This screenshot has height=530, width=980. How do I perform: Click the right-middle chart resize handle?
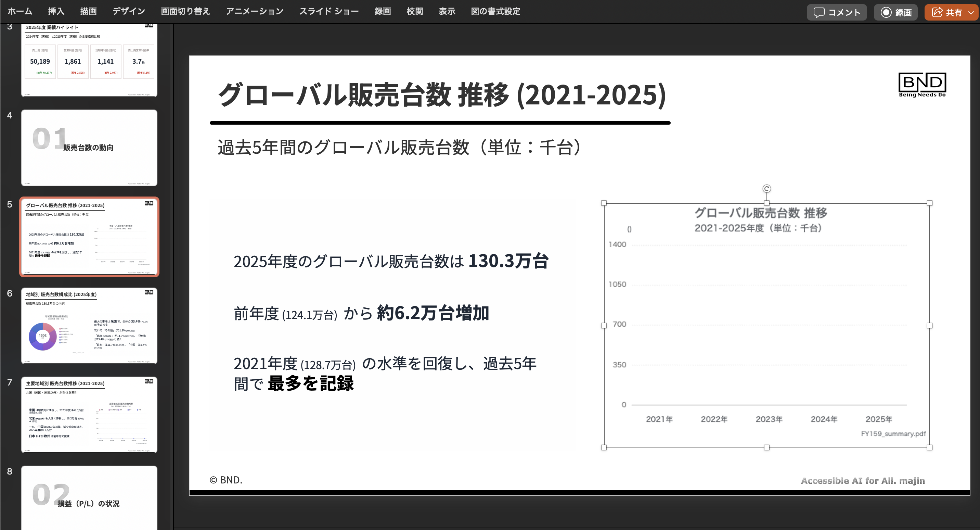[929, 326]
